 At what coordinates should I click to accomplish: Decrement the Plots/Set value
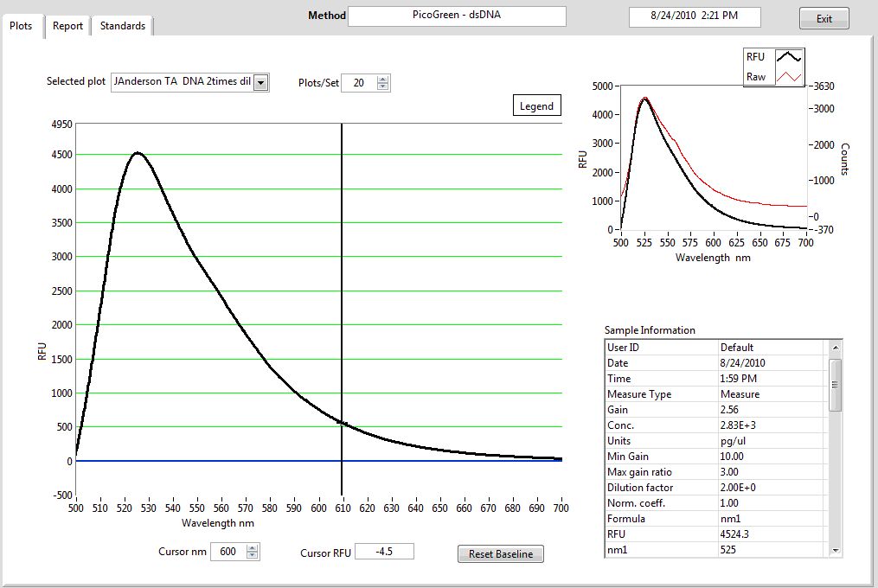coord(383,86)
